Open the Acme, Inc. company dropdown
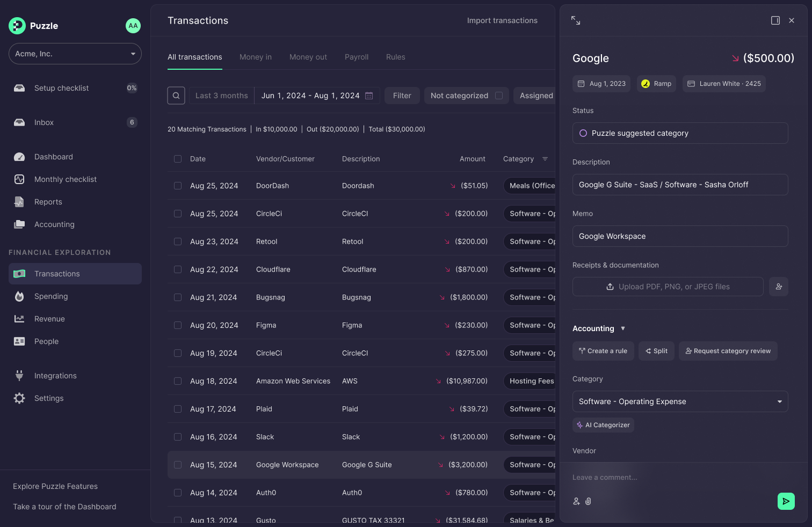812x527 pixels. coord(75,54)
